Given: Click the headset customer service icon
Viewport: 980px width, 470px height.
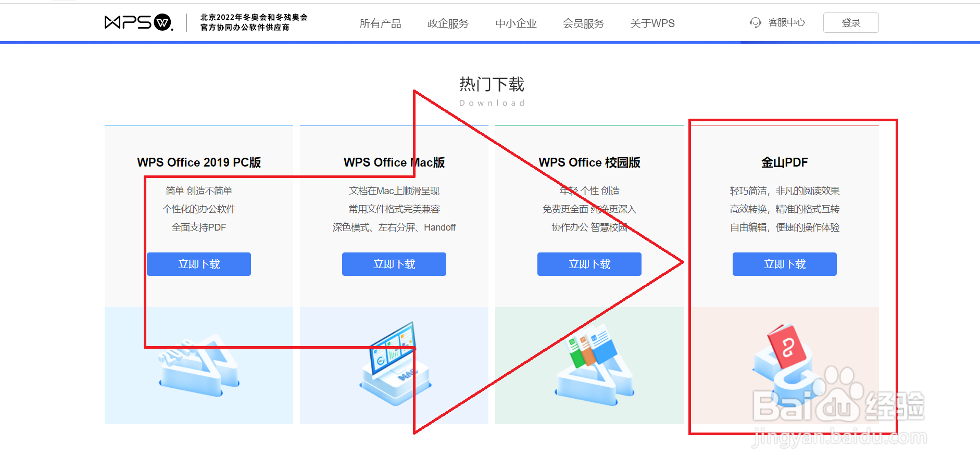Looking at the screenshot, I should point(755,23).
